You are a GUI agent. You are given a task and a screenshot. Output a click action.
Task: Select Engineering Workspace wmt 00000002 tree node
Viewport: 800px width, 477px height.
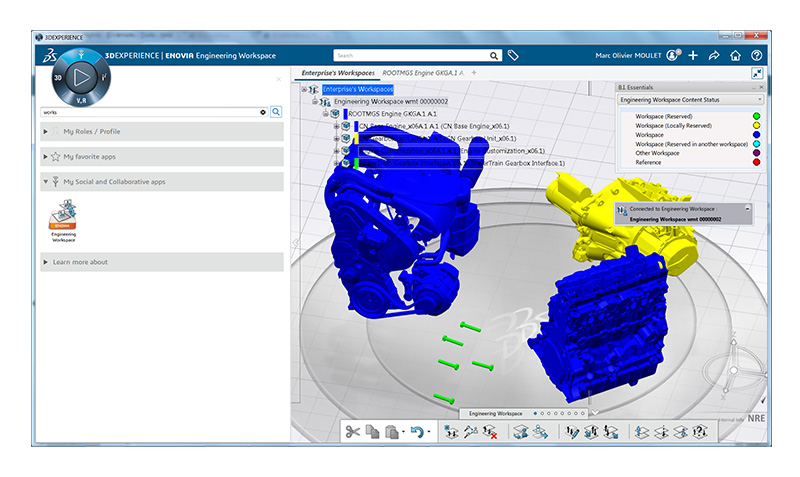point(390,101)
